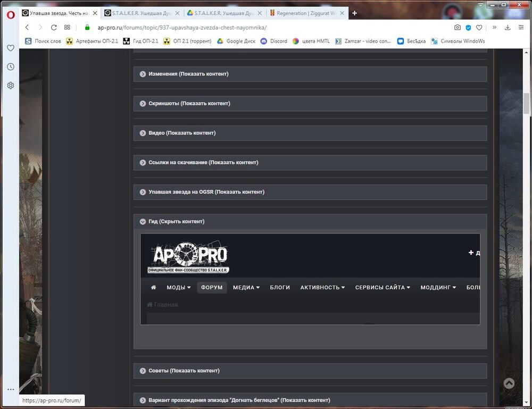Open the МОДЫ dropdown menu
The height and width of the screenshot is (409, 532).
178,287
